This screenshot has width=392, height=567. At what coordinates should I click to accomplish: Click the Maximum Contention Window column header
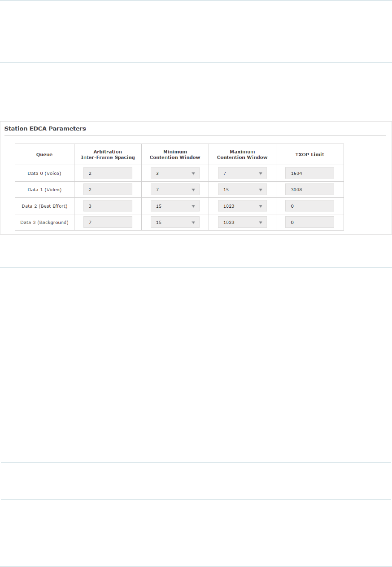pos(242,154)
